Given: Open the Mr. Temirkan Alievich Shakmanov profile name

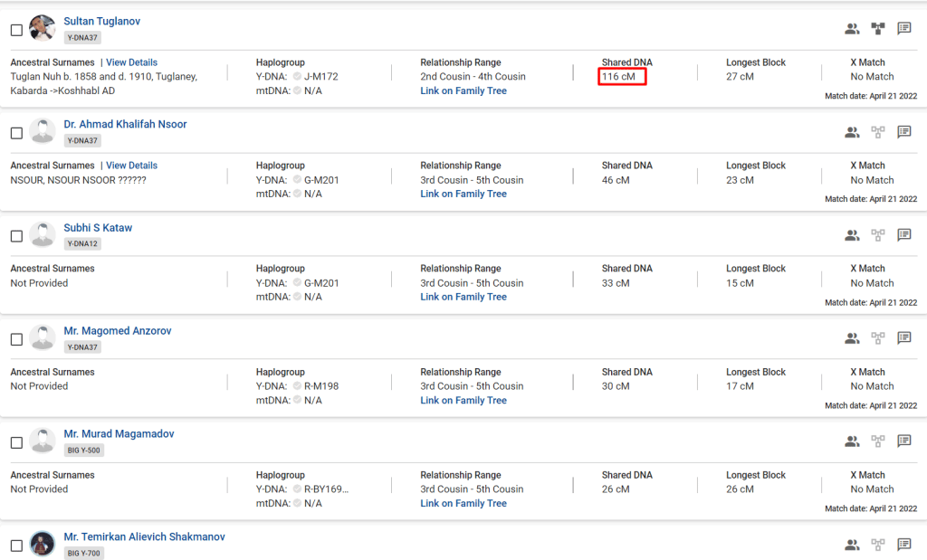Looking at the screenshot, I should [144, 536].
